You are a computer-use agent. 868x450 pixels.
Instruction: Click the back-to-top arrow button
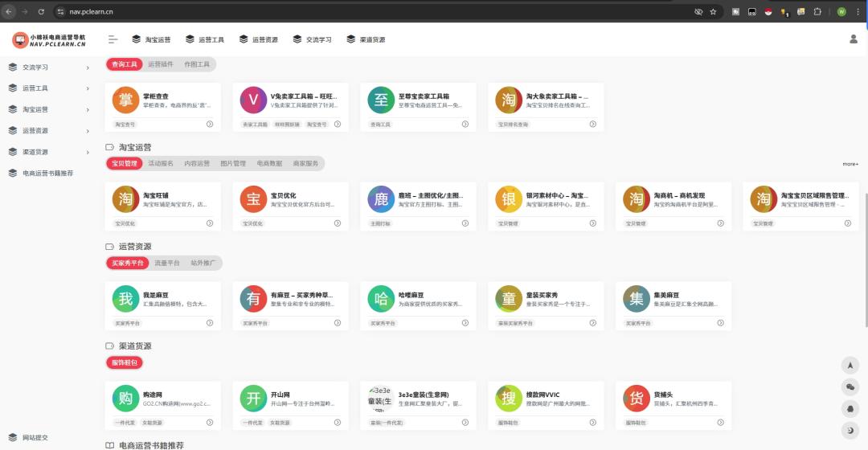tap(850, 366)
